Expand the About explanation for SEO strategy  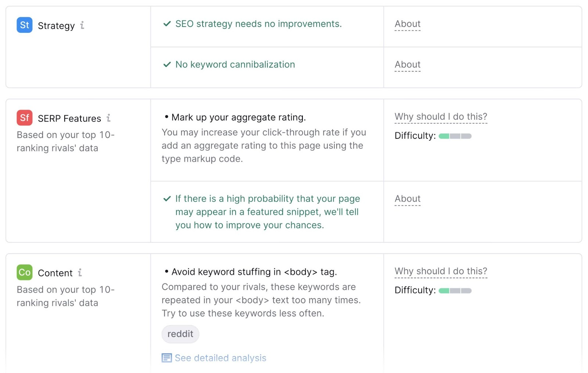(407, 23)
